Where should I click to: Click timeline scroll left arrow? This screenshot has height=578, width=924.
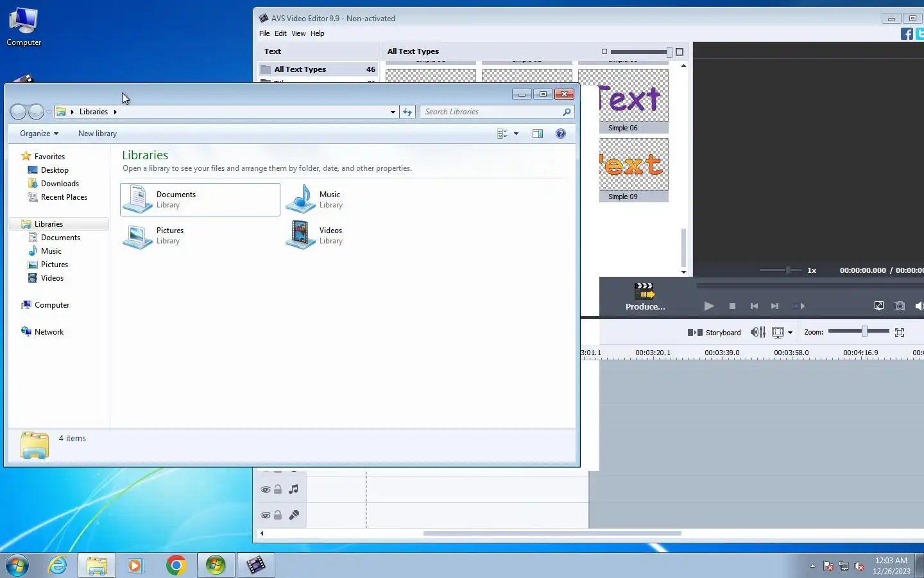click(261, 533)
